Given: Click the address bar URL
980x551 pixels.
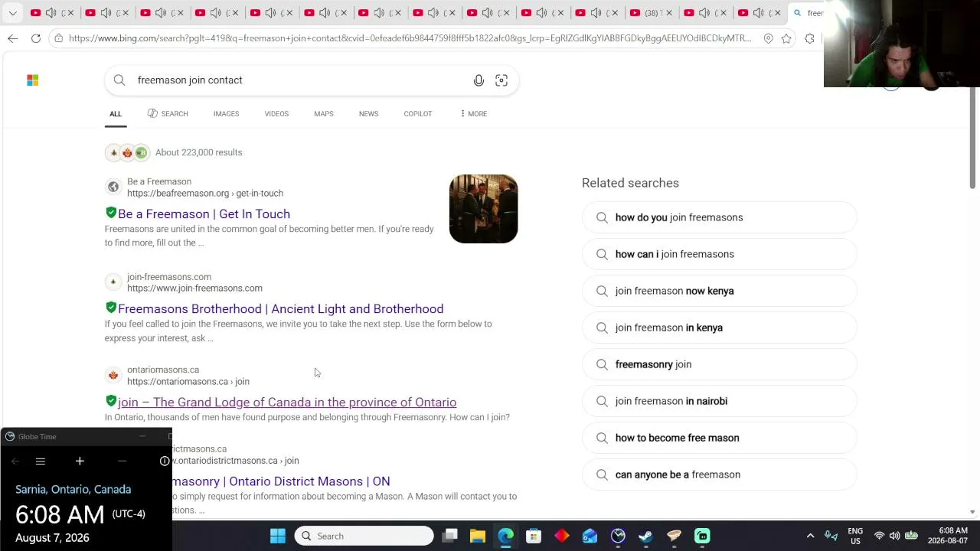Looking at the screenshot, I should pyautogui.click(x=410, y=38).
